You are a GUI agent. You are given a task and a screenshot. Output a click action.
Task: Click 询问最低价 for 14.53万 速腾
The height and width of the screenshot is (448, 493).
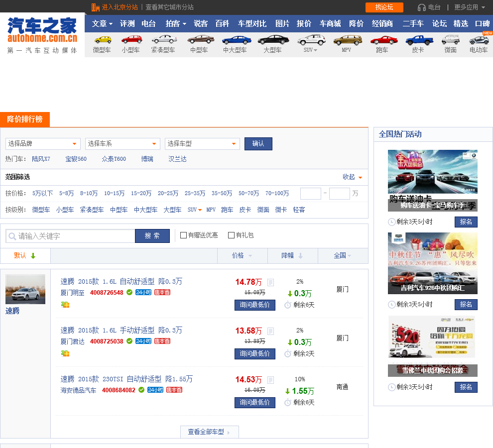(x=254, y=402)
